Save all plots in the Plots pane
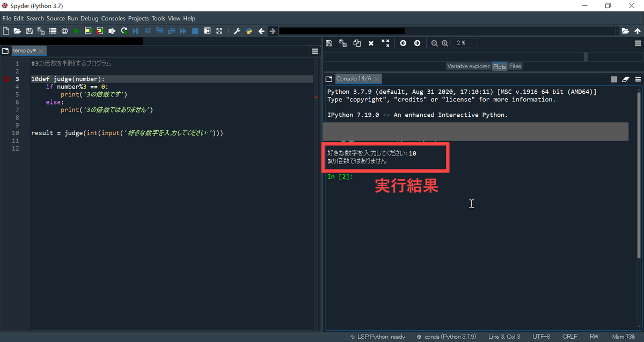This screenshot has width=644, height=342. (343, 43)
